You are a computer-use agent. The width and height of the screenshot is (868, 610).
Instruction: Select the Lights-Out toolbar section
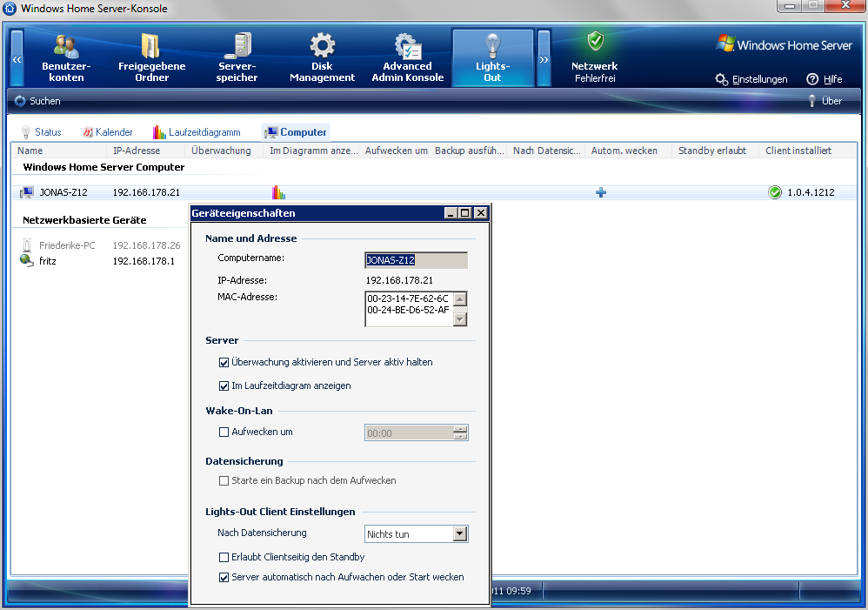click(x=492, y=58)
